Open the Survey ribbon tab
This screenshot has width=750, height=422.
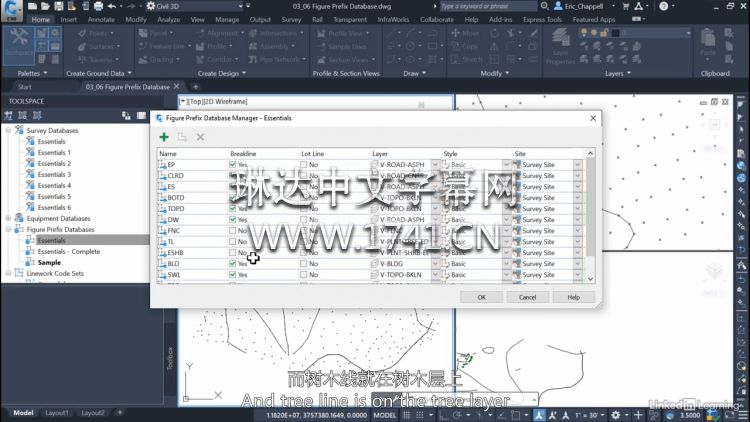pos(291,20)
